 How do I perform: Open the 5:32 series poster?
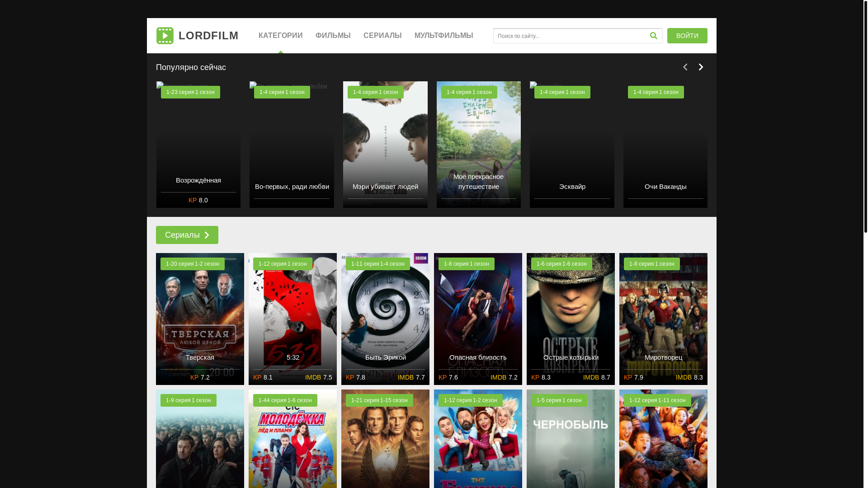[292, 319]
